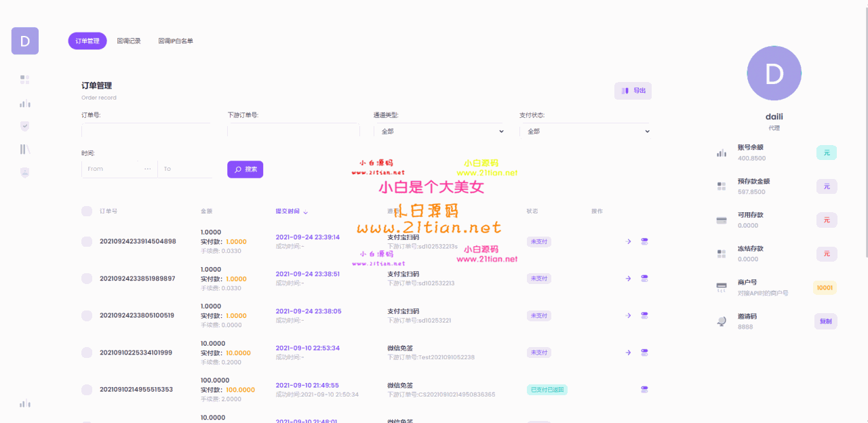
Task: Click the 邀请码 globe icon
Action: click(x=722, y=321)
